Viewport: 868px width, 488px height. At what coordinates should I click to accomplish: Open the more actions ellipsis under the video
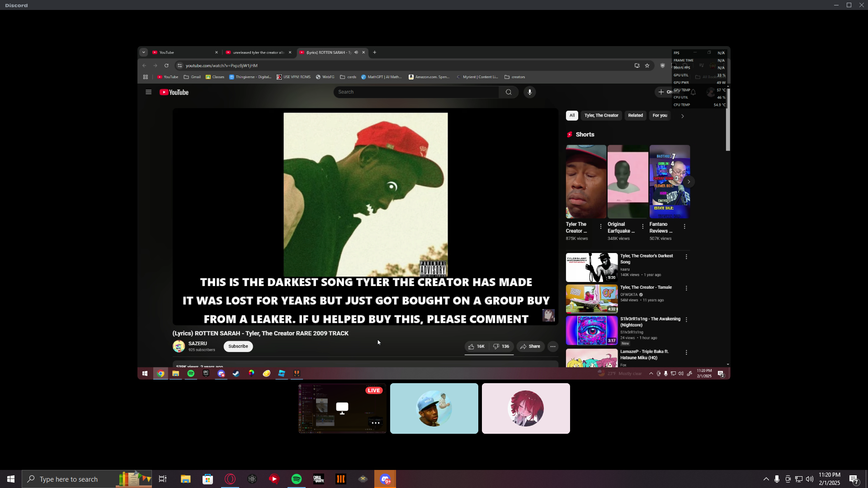pos(552,347)
